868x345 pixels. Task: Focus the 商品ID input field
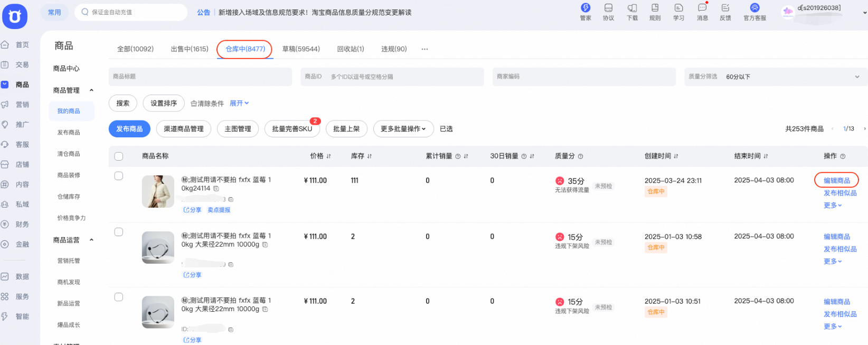point(392,77)
